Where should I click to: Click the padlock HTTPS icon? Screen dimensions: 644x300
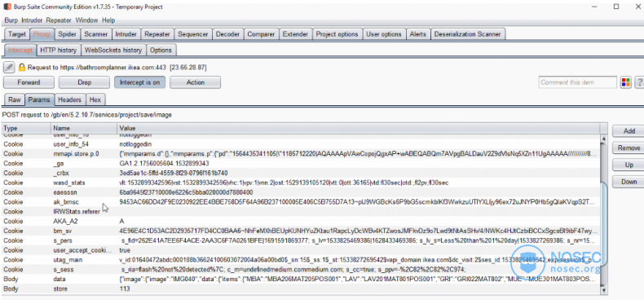tap(22, 67)
